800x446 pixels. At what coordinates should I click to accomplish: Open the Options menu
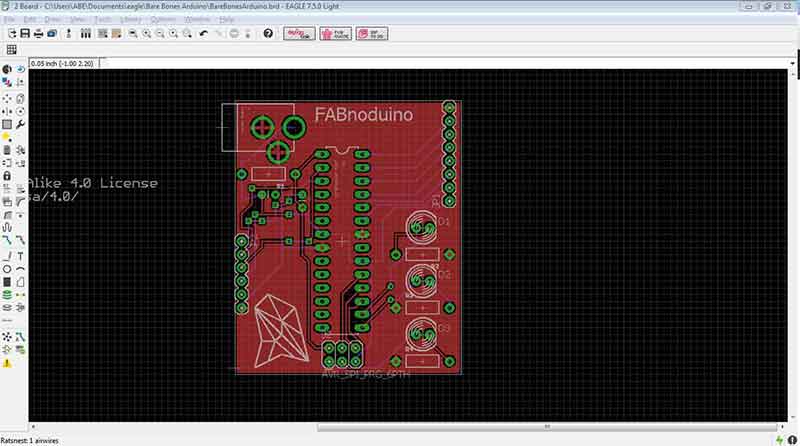click(163, 19)
